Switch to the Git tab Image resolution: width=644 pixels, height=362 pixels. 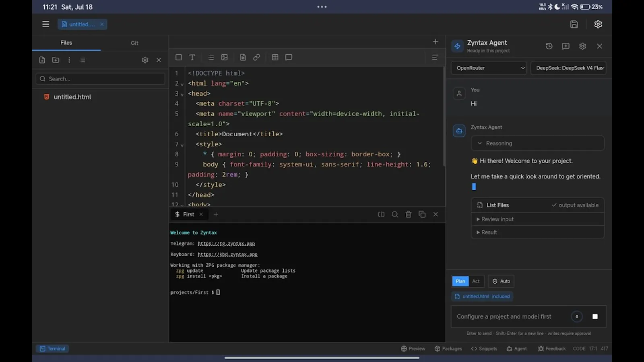[x=134, y=43]
